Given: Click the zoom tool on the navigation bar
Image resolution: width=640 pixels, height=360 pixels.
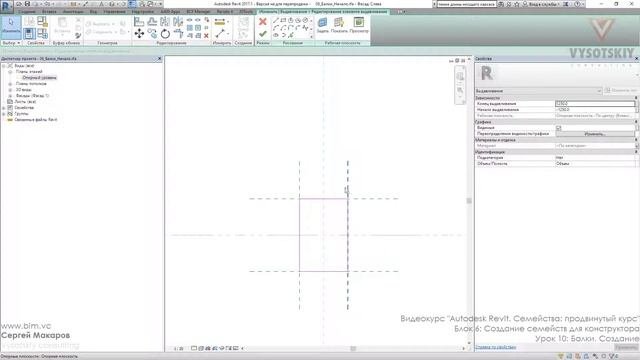Looking at the screenshot, I should click(460, 90).
